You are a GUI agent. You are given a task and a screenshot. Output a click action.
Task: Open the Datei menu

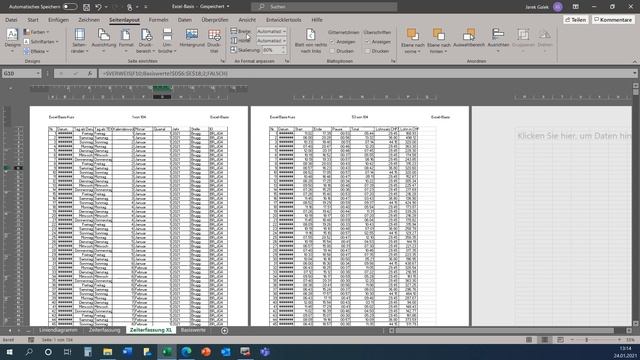pyautogui.click(x=11, y=20)
